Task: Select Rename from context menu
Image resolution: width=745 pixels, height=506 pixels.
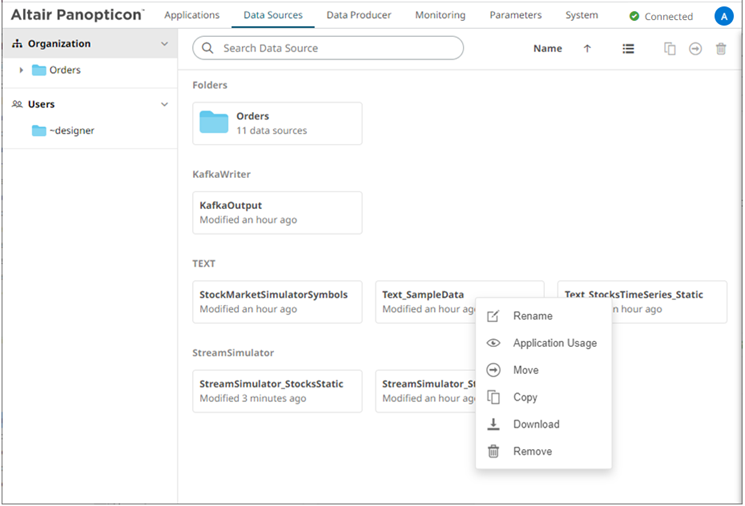Action: [532, 316]
